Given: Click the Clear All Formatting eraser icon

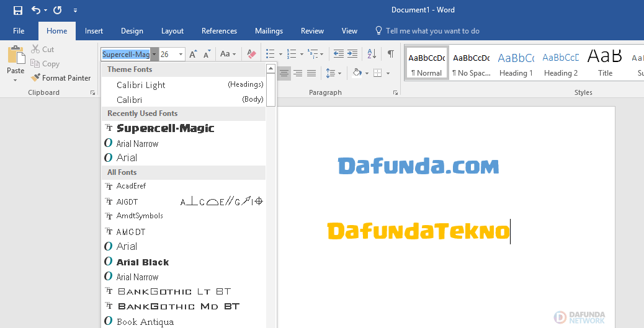Looking at the screenshot, I should coord(251,54).
